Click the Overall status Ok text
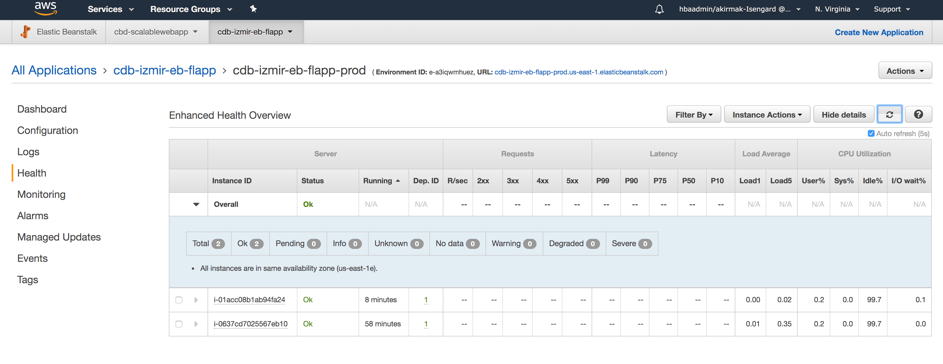This screenshot has height=364, width=943. point(308,205)
